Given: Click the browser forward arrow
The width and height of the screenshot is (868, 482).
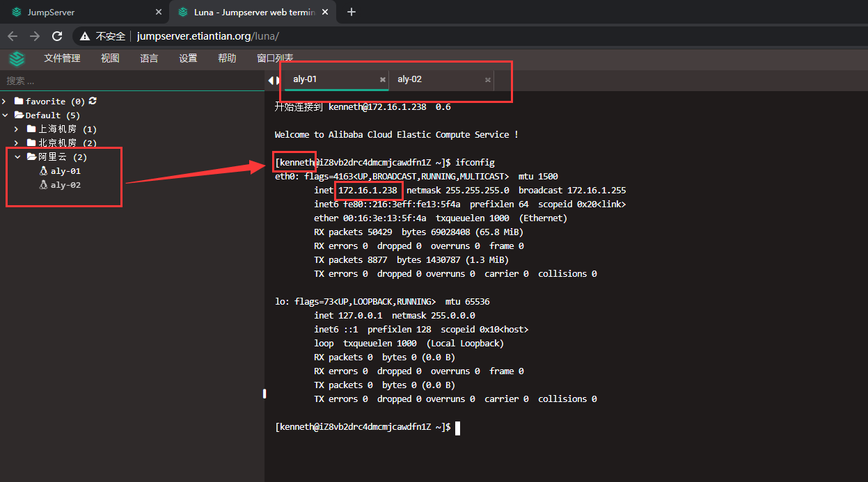Looking at the screenshot, I should (35, 36).
